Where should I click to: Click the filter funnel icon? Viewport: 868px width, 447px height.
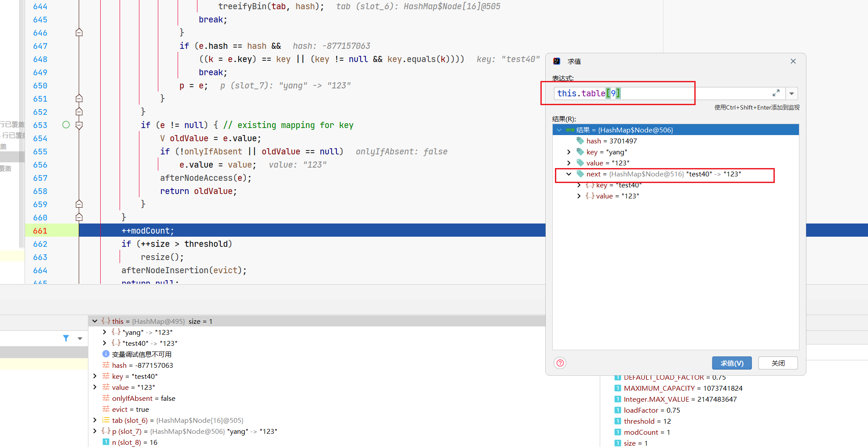coord(66,338)
